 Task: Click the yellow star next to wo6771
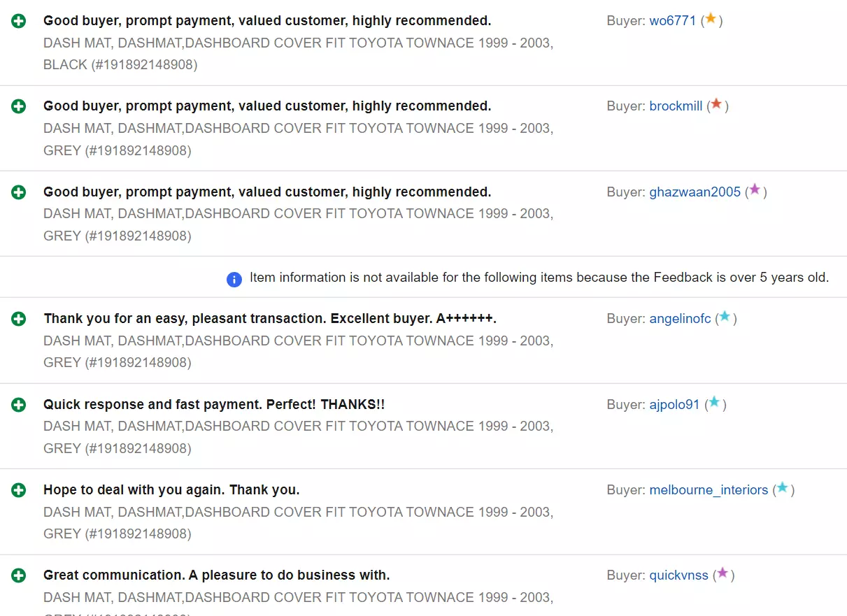click(711, 19)
